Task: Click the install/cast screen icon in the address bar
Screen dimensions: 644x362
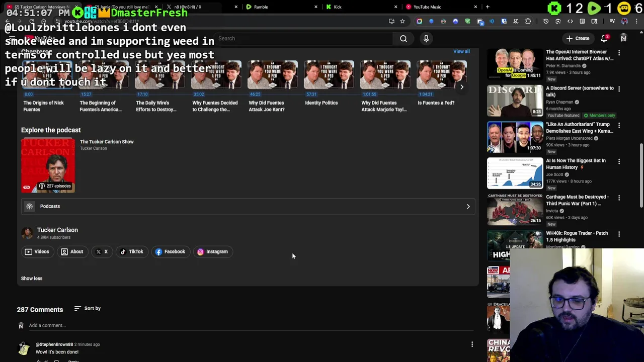Action: [391, 21]
